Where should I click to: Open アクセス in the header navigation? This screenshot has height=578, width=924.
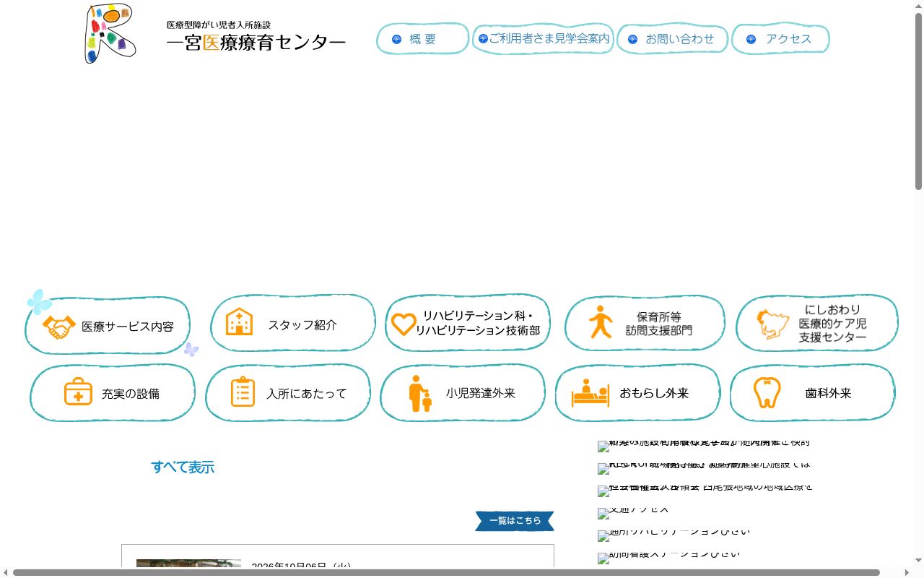pos(780,39)
